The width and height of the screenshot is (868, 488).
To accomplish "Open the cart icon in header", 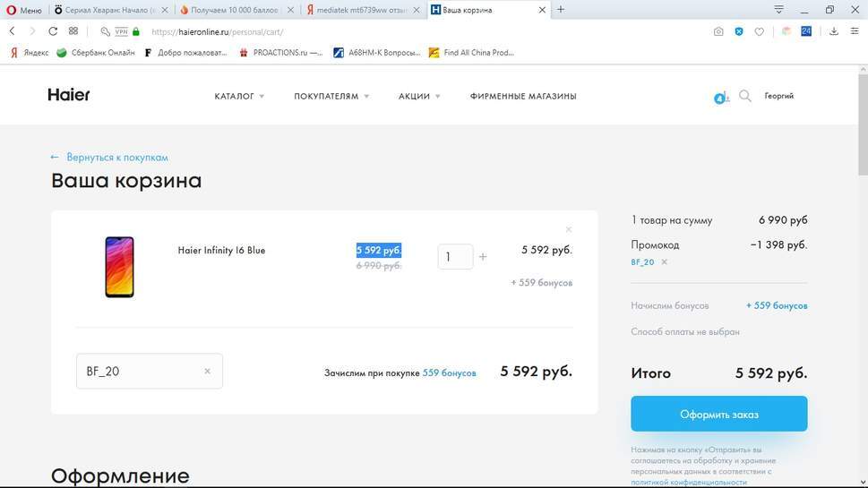I will click(x=721, y=98).
